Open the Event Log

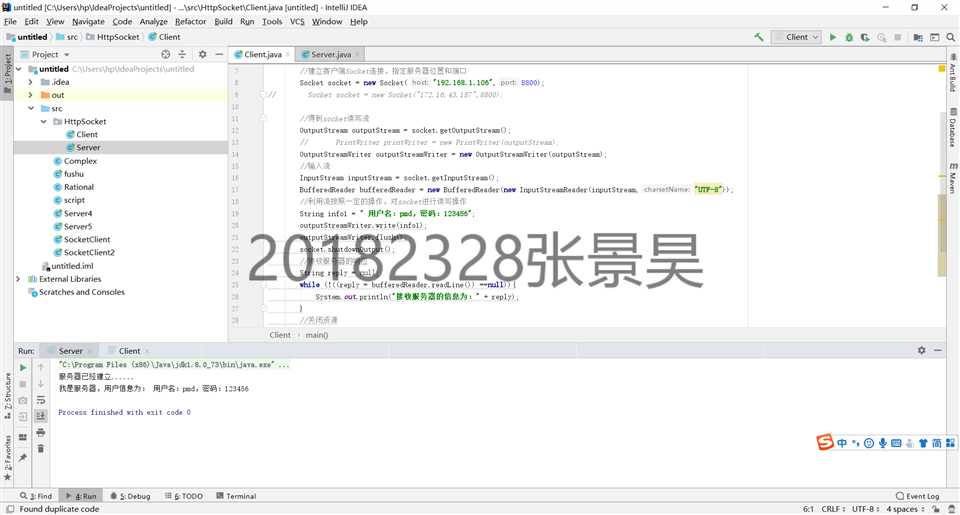[917, 496]
